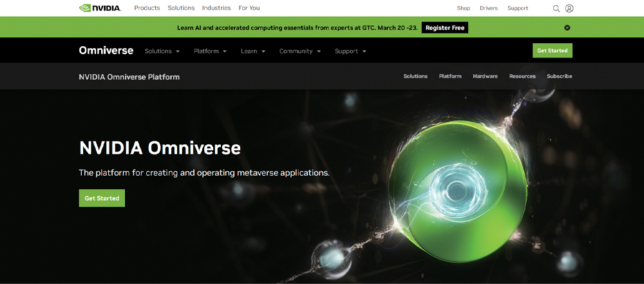
Task: Click Register Free button
Action: [x=445, y=28]
